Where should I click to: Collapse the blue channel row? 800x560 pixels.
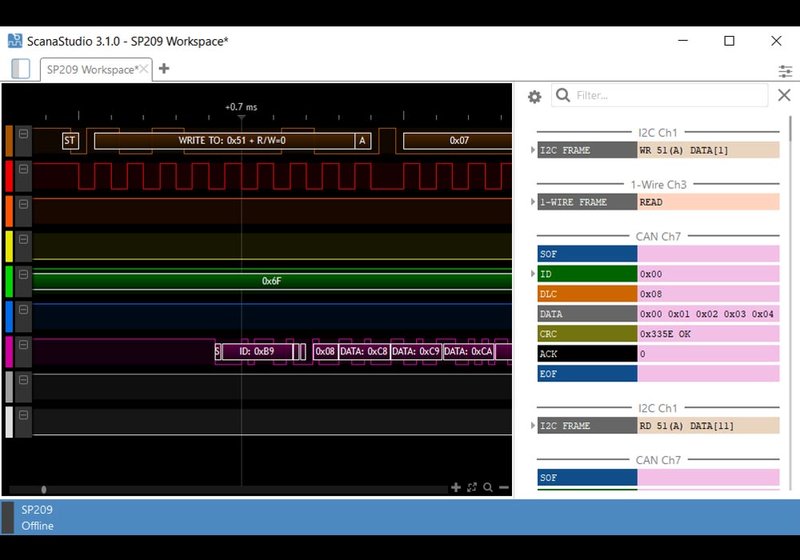(x=23, y=310)
